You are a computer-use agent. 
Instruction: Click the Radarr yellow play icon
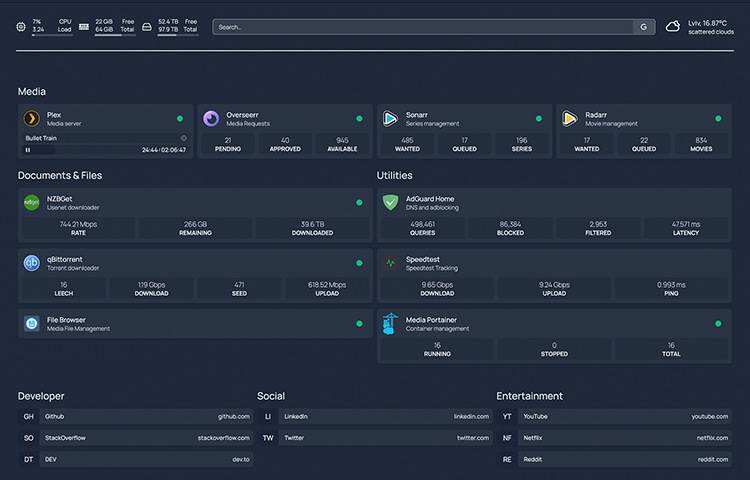point(570,119)
